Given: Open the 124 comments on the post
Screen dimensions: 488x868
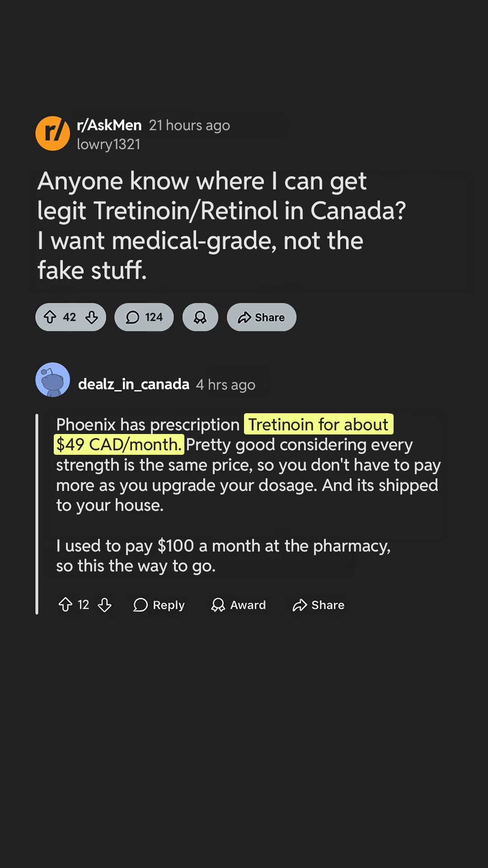Looking at the screenshot, I should pyautogui.click(x=144, y=317).
